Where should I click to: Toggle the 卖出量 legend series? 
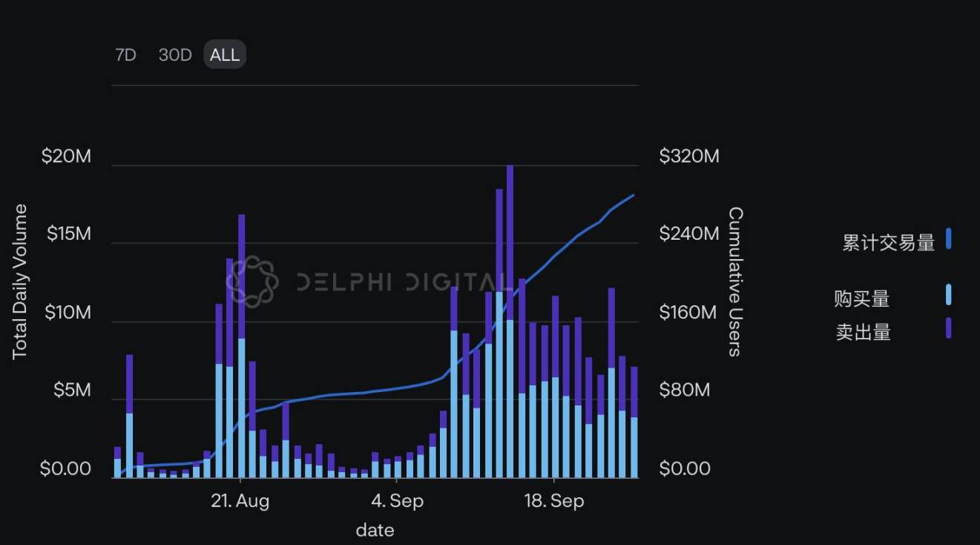pyautogui.click(x=863, y=332)
